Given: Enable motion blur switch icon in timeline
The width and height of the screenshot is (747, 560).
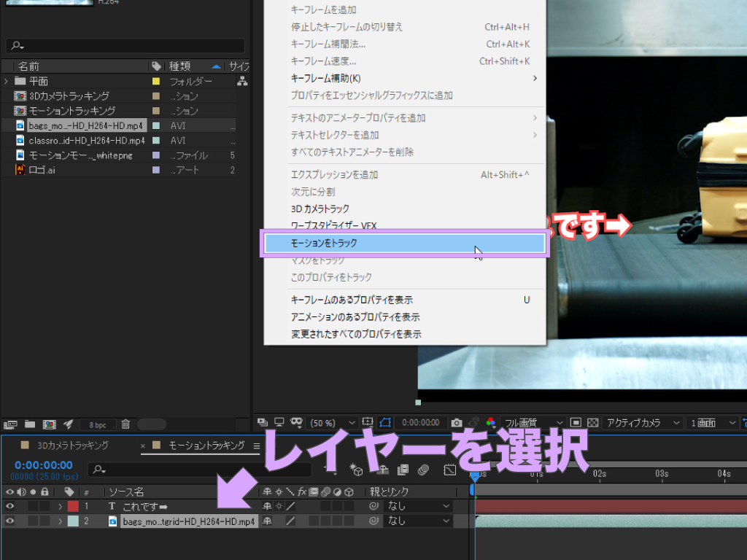Looking at the screenshot, I should 424,470.
